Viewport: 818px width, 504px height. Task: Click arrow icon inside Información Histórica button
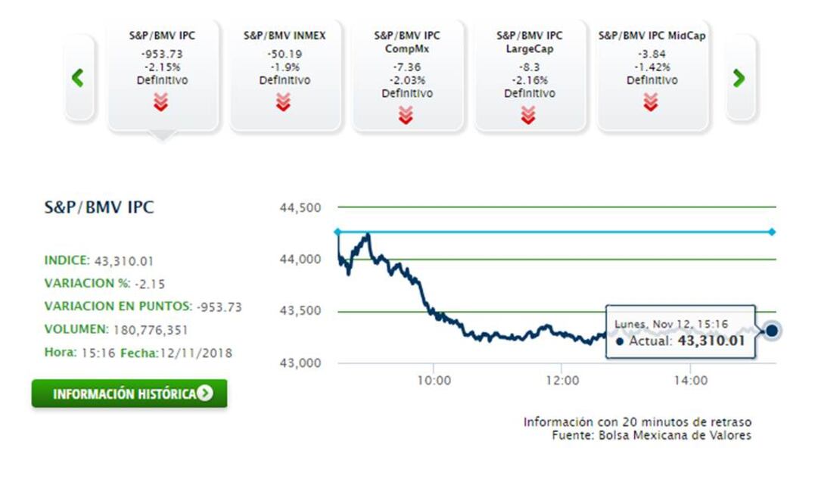204,394
